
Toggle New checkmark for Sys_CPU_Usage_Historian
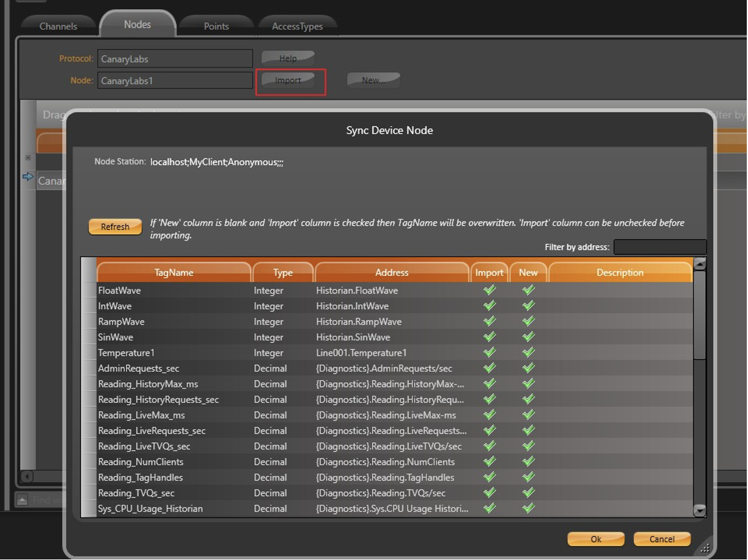[529, 508]
